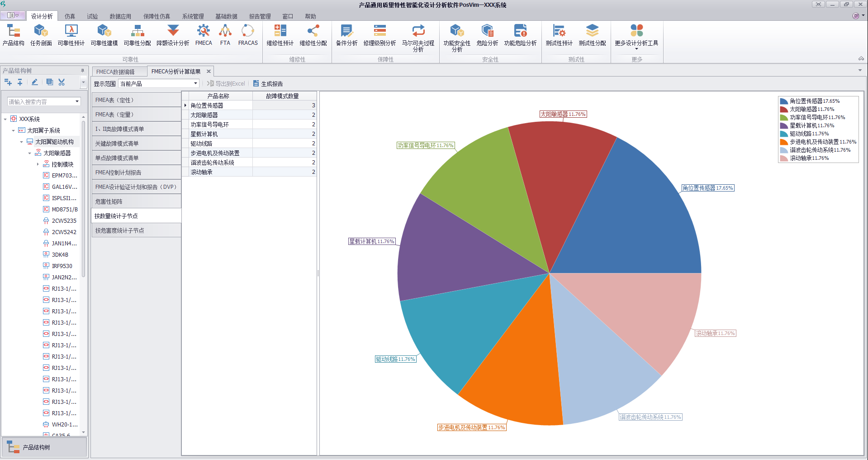Expand the 控制模块 tree node
Image resolution: width=868 pixels, height=460 pixels.
pos(38,164)
